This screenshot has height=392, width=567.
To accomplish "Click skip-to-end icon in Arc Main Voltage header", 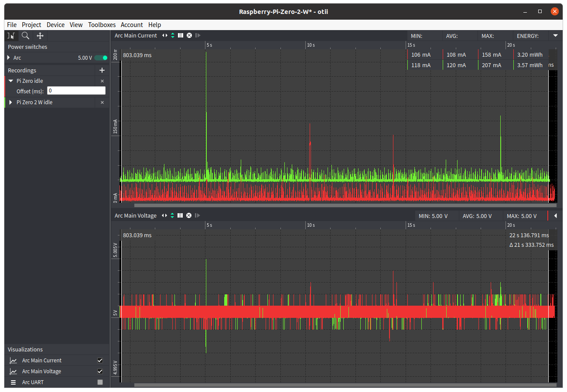I will coord(198,215).
